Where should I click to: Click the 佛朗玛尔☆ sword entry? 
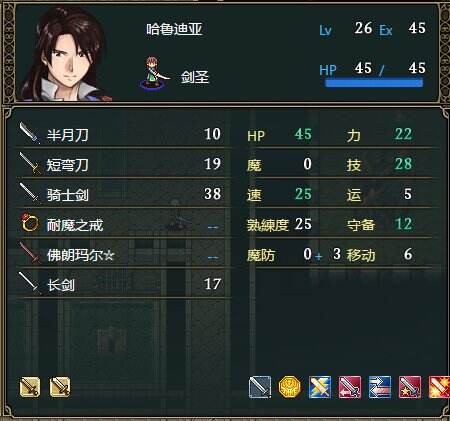pos(122,255)
